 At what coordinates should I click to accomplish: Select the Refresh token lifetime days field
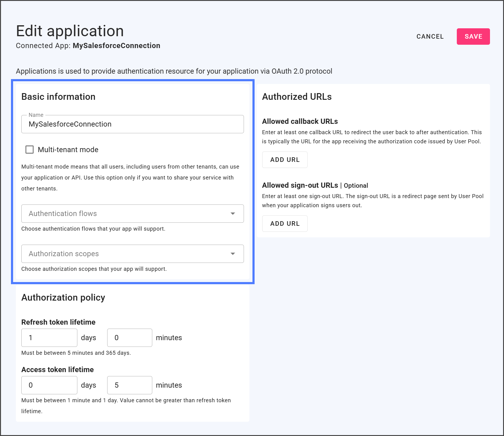[49, 338]
